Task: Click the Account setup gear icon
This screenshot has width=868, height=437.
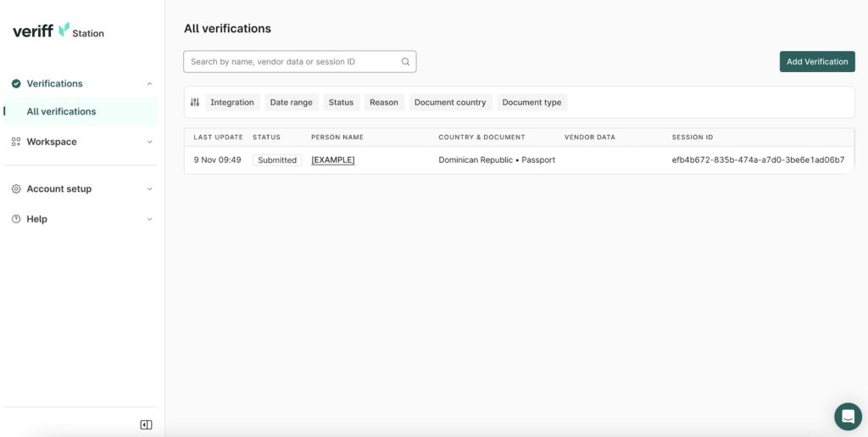Action: pyautogui.click(x=16, y=189)
